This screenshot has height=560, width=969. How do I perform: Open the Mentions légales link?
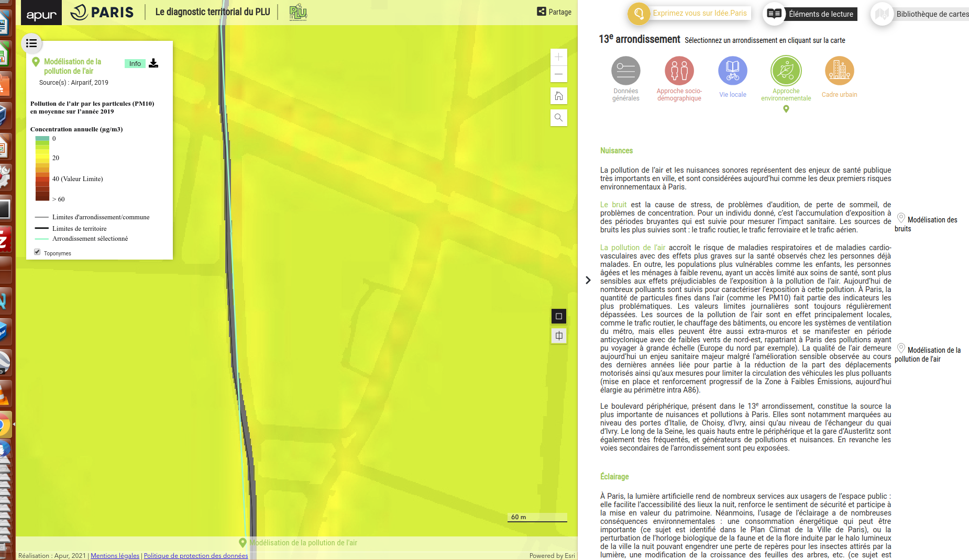[115, 556]
